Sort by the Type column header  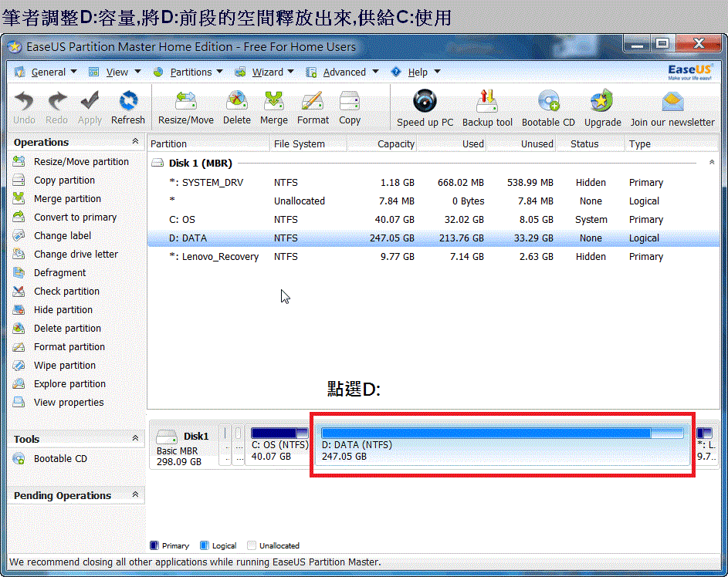[x=672, y=143]
